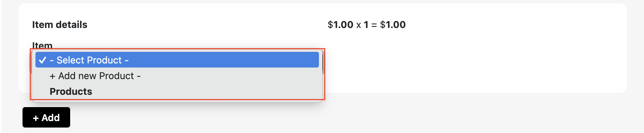Image resolution: width=644 pixels, height=133 pixels.
Task: Choose "+ Add new Product -" from list
Action: pos(177,76)
